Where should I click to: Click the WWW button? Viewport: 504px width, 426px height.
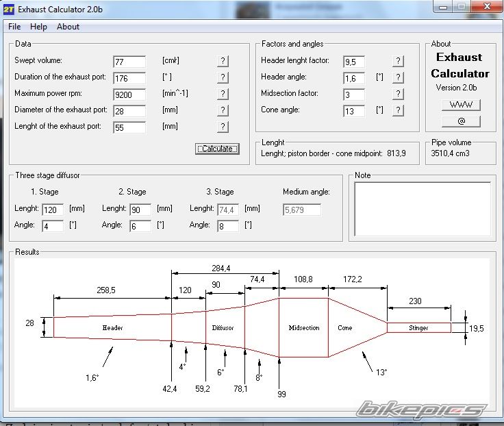[x=460, y=105]
